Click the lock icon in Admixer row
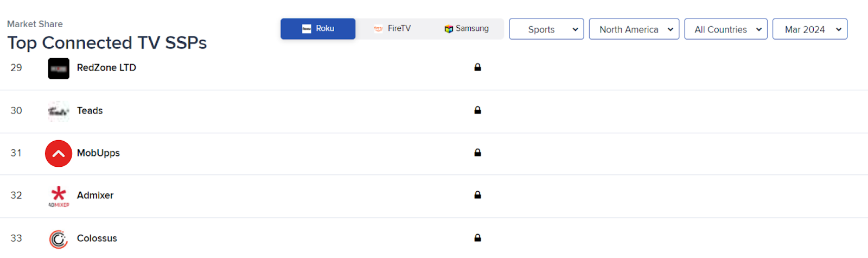 [477, 195]
